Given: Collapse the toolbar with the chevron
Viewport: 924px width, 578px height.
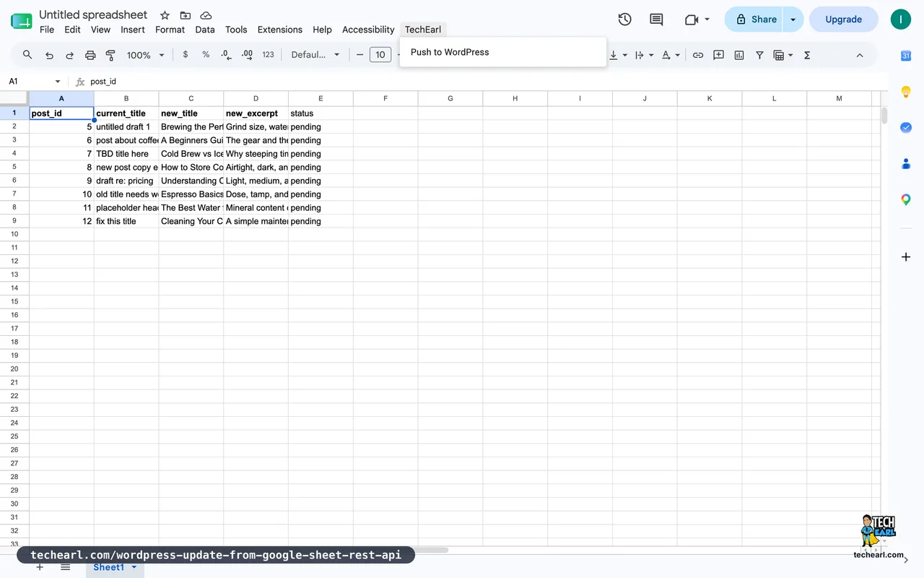Looking at the screenshot, I should coord(859,55).
